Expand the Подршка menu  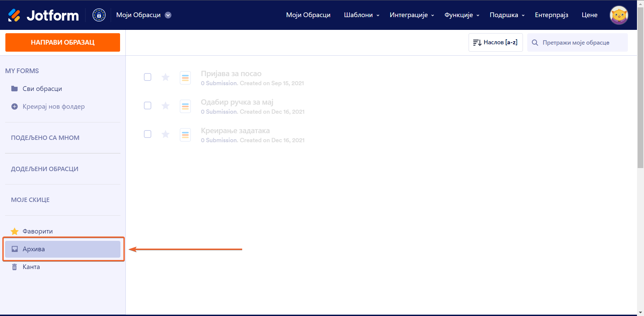(x=507, y=15)
